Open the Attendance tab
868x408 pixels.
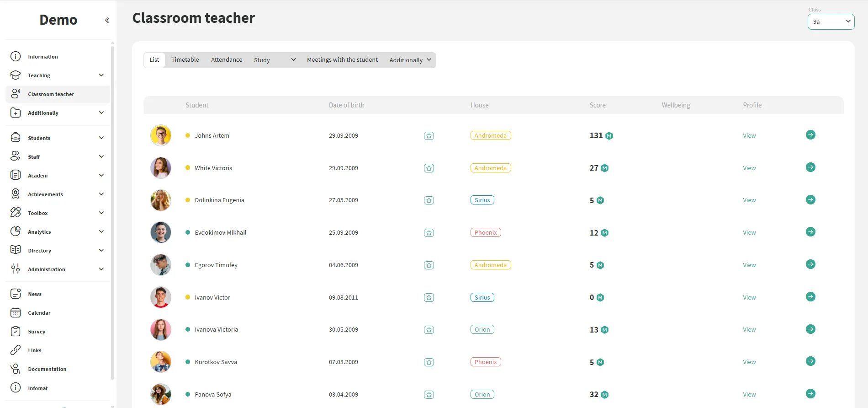point(227,60)
